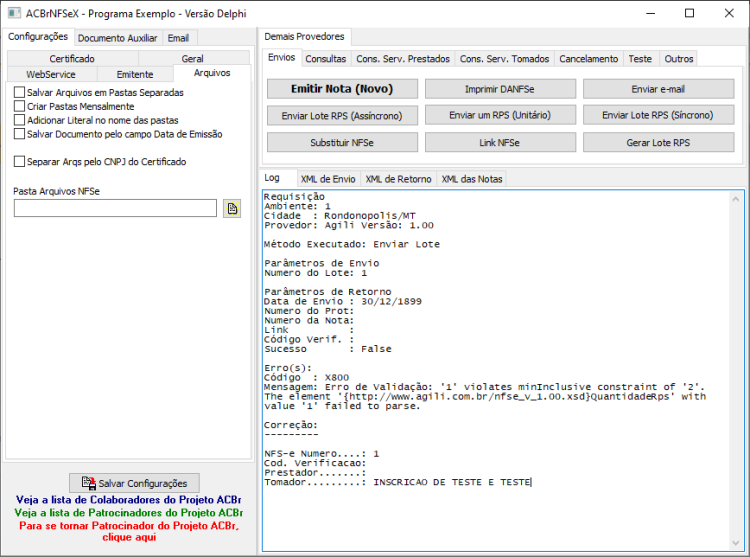Open Cons. Serv. Tomados tab
The image size is (750, 557).
point(505,59)
